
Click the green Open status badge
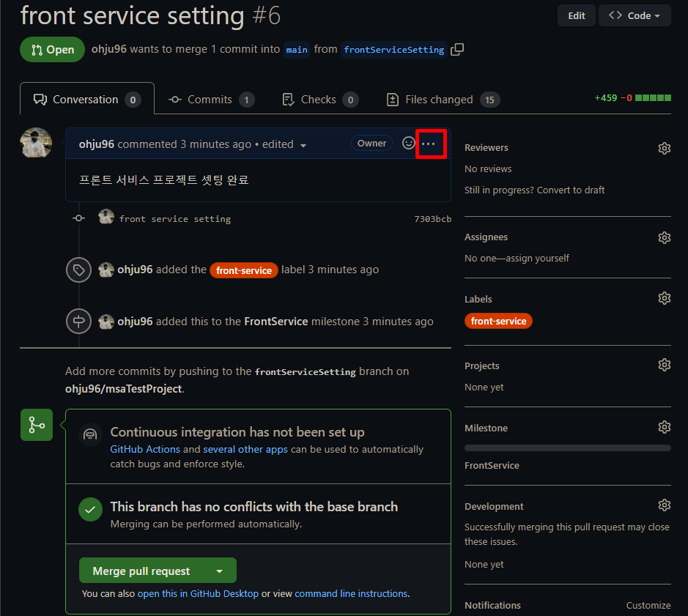click(x=52, y=50)
